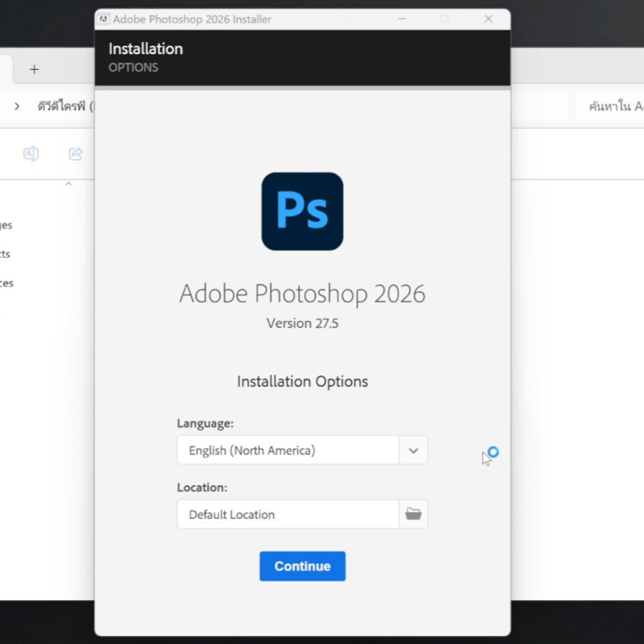Screen dimensions: 644x644
Task: Click the "OPTIONS" subheading in the dark header
Action: [x=133, y=67]
